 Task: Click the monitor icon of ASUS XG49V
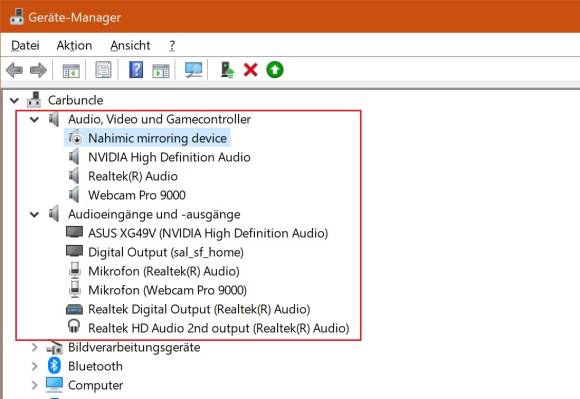(x=74, y=232)
